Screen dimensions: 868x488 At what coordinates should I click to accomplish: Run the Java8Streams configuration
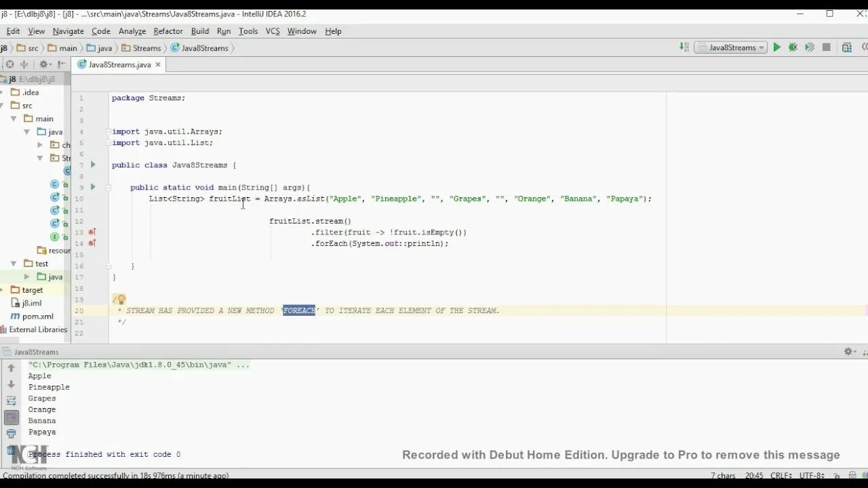[x=777, y=47]
